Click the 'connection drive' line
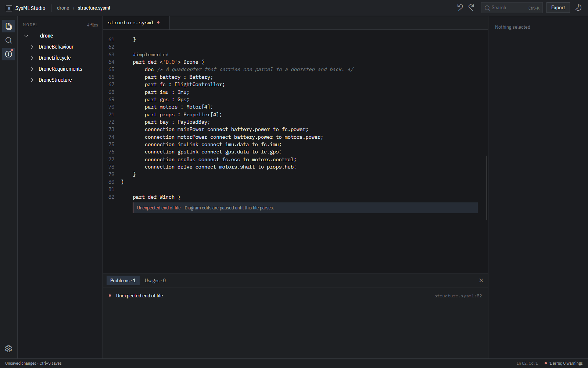This screenshot has height=368, width=588. coord(220,167)
